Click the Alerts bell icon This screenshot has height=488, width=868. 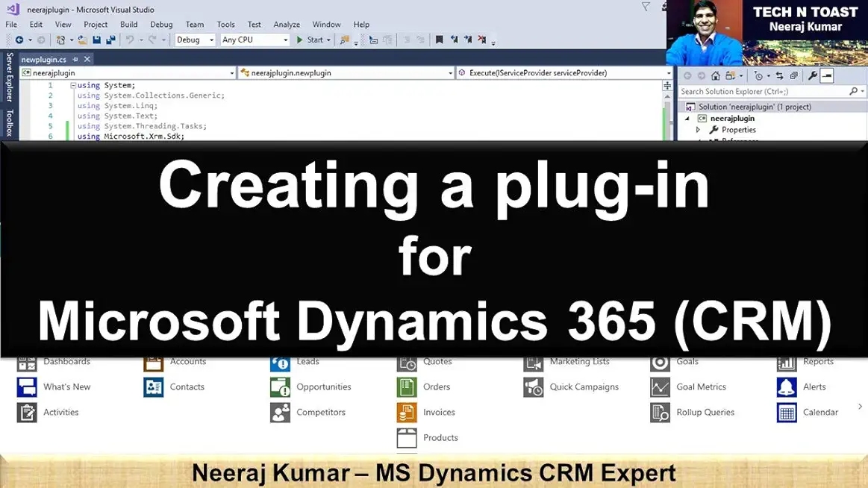787,387
